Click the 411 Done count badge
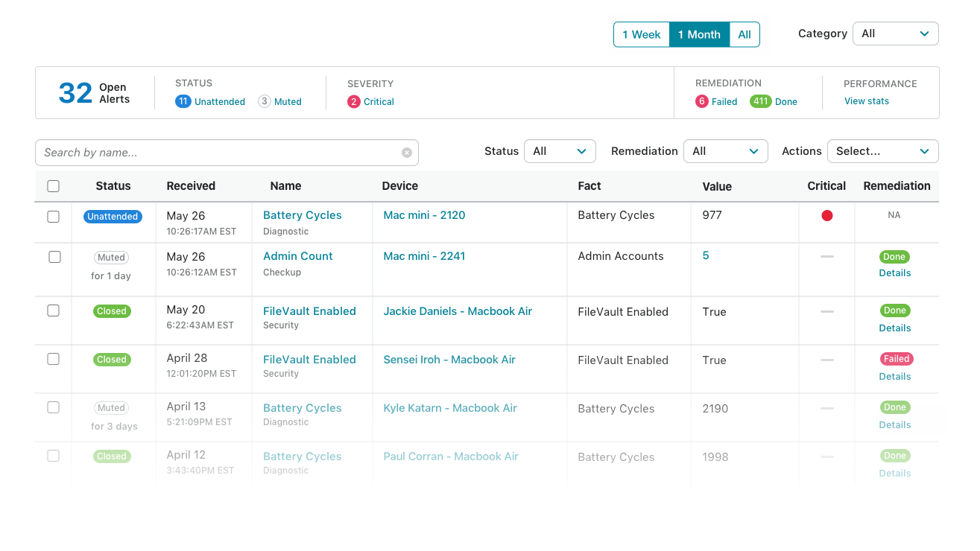Screen dimensions: 980x551 pos(760,101)
